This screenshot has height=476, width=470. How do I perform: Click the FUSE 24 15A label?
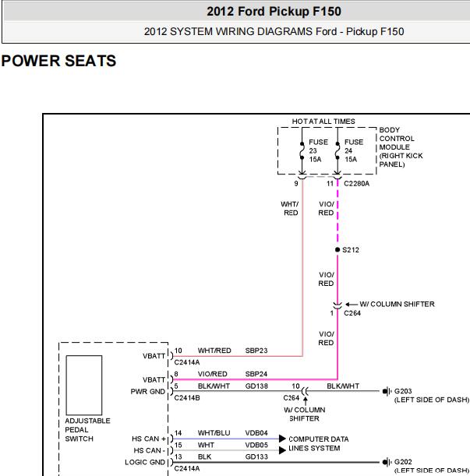pos(354,150)
